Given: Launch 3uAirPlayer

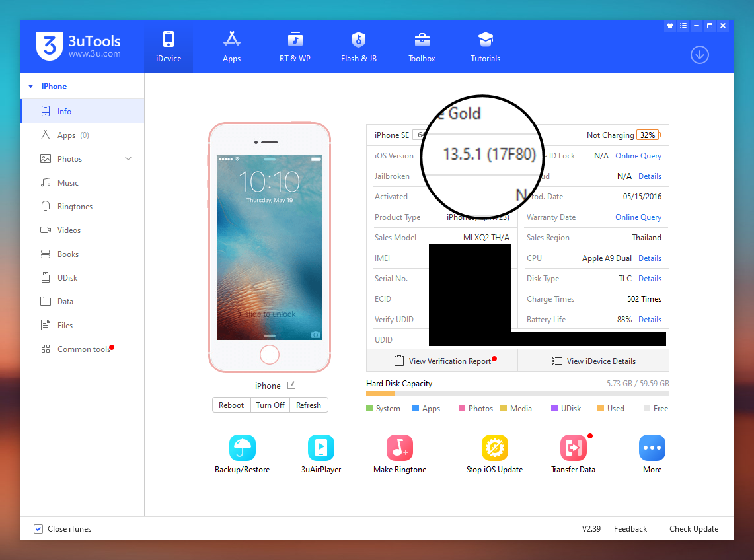Looking at the screenshot, I should (x=320, y=448).
